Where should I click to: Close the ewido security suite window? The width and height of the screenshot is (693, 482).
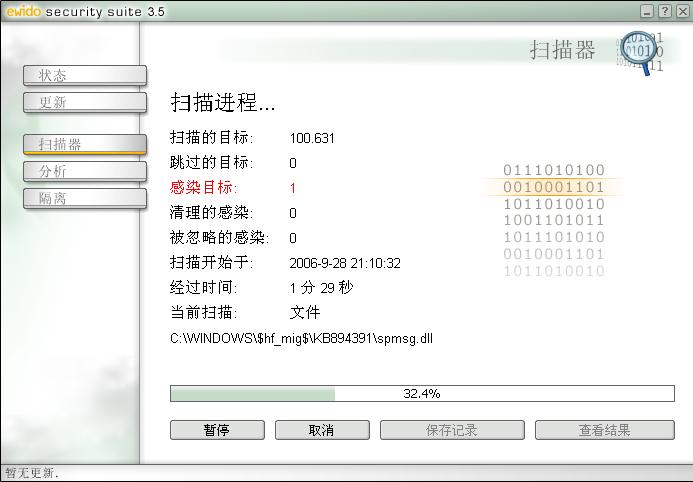coord(682,11)
